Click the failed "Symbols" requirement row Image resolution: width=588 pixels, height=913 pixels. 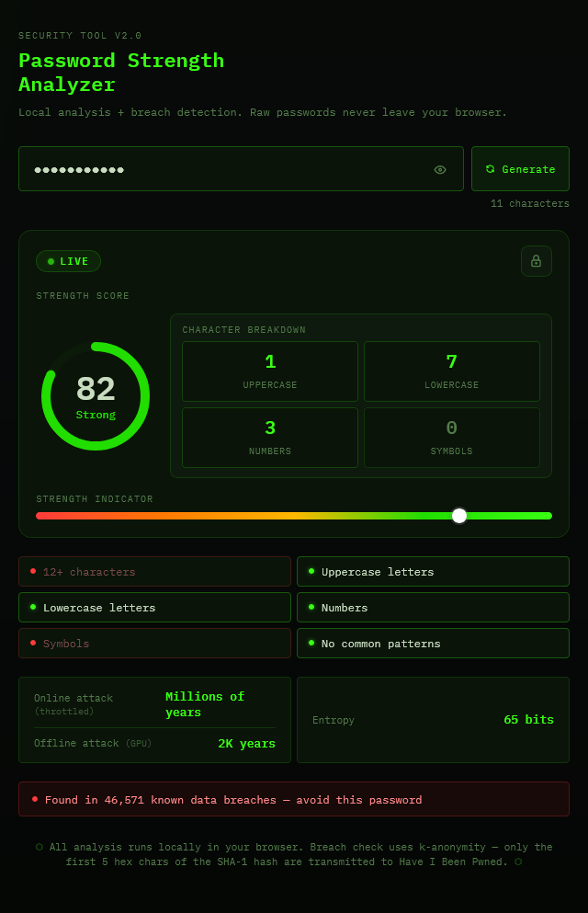(x=154, y=644)
